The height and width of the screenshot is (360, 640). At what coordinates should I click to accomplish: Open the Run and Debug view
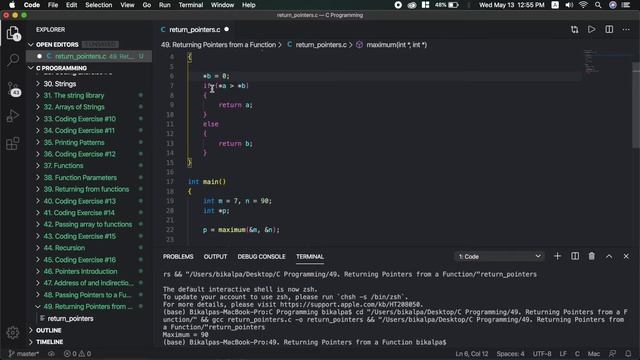pyautogui.click(x=13, y=116)
